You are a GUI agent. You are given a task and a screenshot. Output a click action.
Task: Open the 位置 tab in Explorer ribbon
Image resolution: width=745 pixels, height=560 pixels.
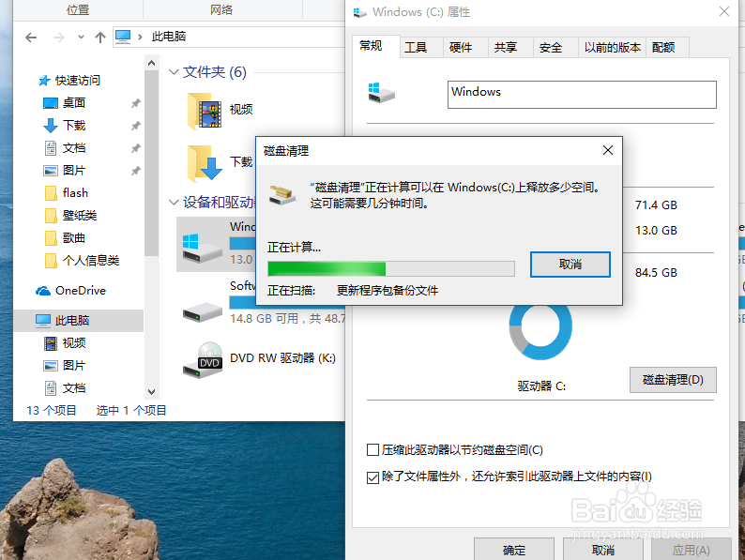(78, 10)
